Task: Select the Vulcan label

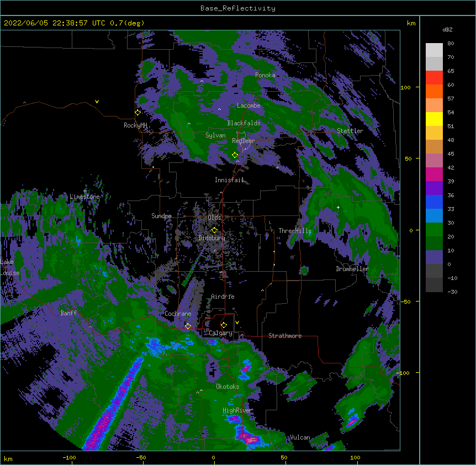Action: click(x=300, y=437)
